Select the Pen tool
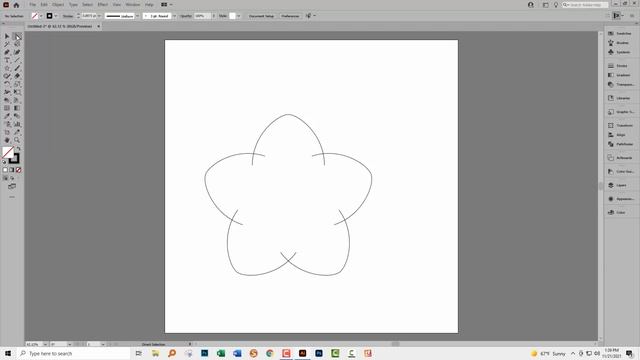 point(7,52)
